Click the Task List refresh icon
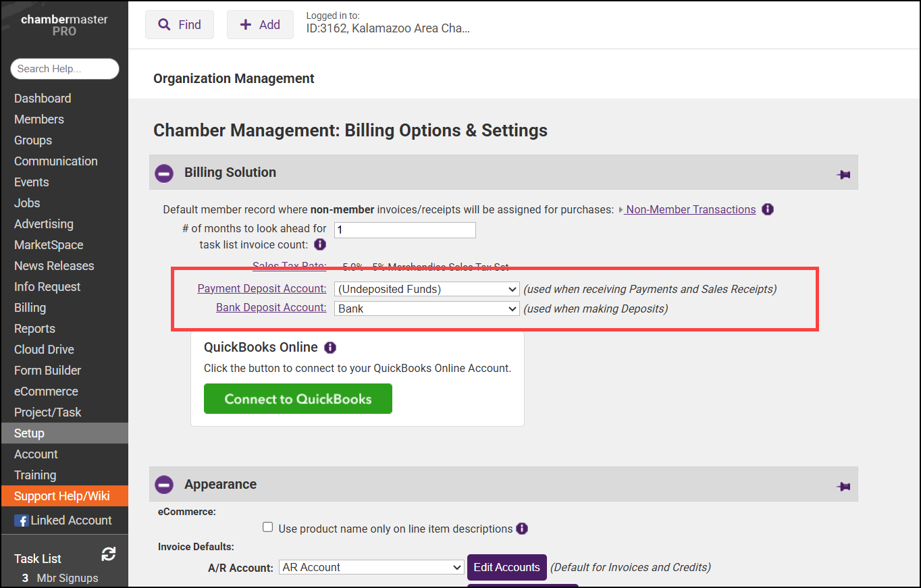This screenshot has width=921, height=588. [108, 554]
